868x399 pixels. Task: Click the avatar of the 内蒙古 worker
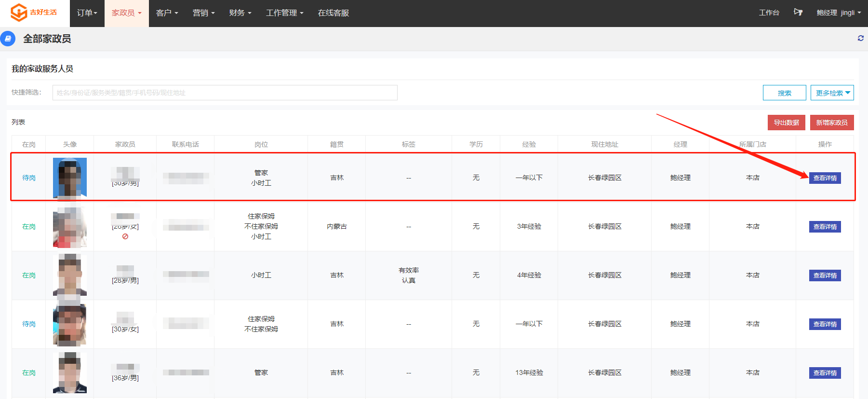[70, 227]
